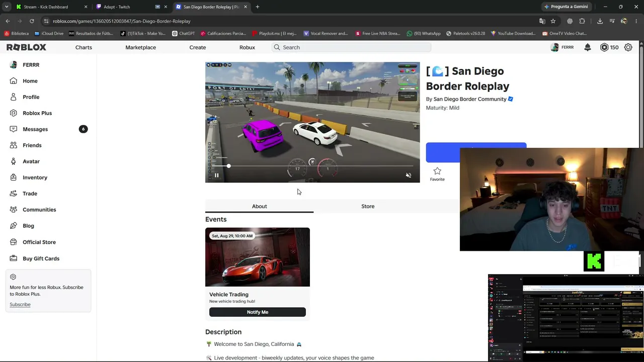The width and height of the screenshot is (644, 362).
Task: Click the Pregunta a Gemini button
Action: point(566,7)
